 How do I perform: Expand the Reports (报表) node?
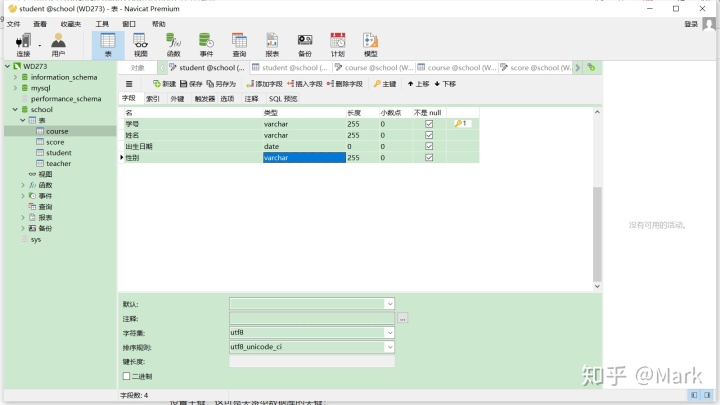pos(23,217)
